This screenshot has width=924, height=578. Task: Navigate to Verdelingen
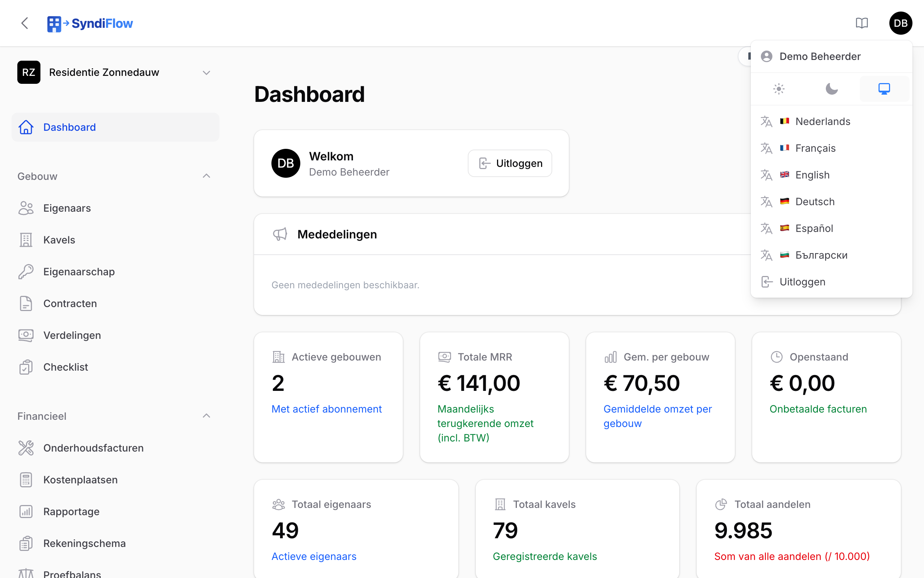point(115,335)
